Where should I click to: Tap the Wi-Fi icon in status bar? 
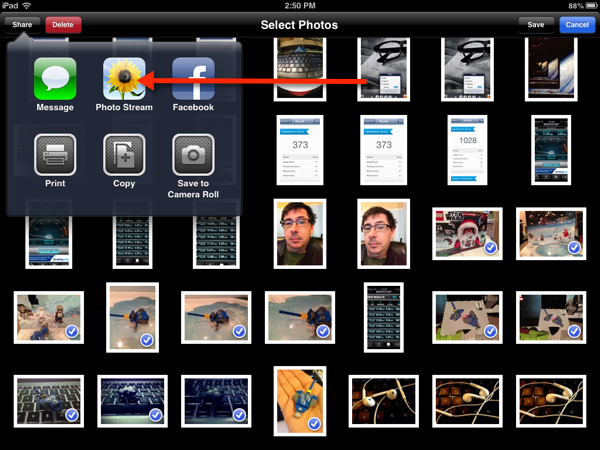(x=26, y=6)
